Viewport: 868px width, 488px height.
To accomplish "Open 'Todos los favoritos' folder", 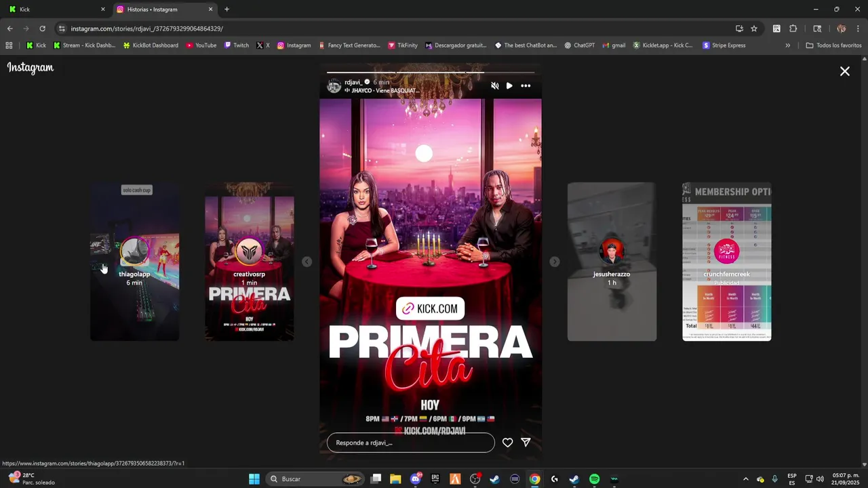I will [833, 45].
